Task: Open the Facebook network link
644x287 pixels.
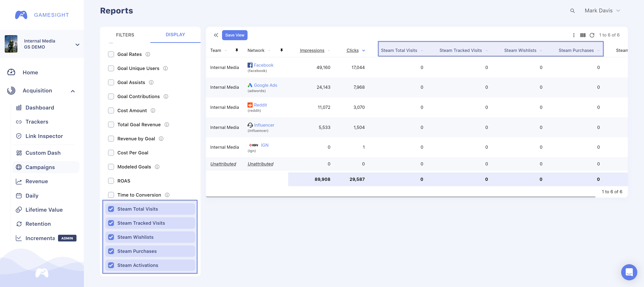Action: [263, 65]
